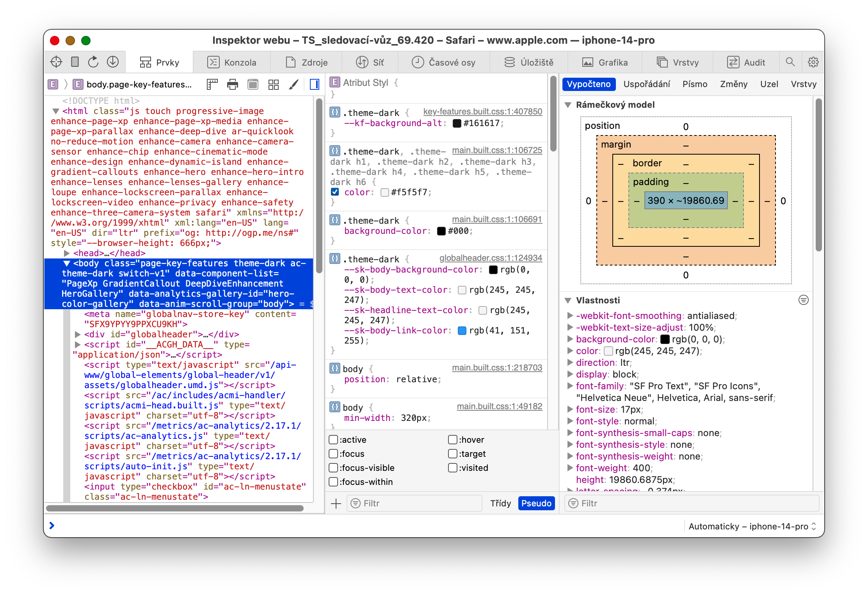Screen dimensions: 868x595
Task: Collapse the Rámečkový model section
Action: pos(568,105)
